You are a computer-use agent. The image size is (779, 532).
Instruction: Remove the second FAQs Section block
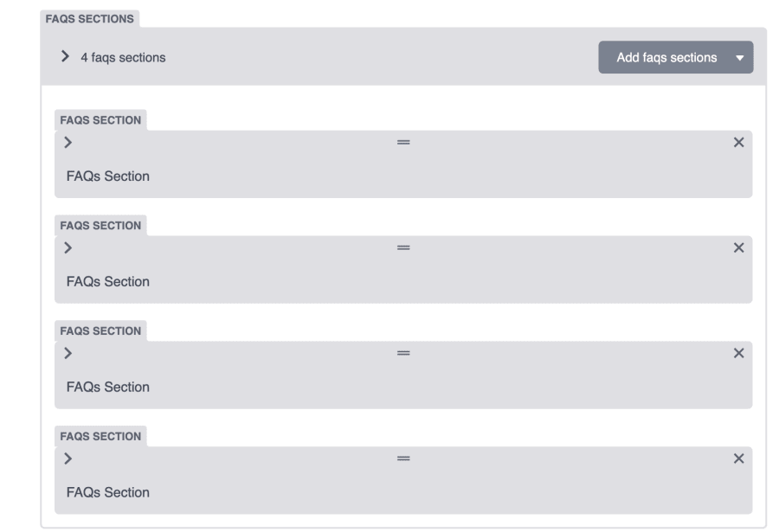tap(738, 248)
